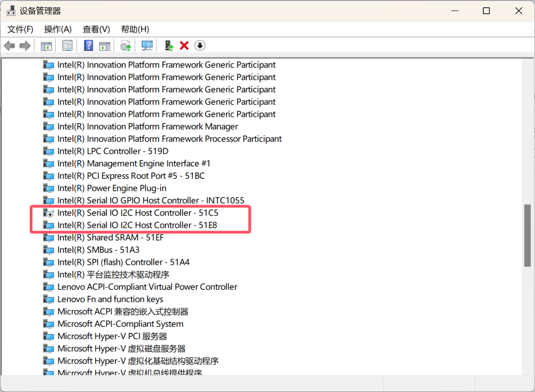
Task: Click the blue Help question mark icon
Action: (89, 46)
